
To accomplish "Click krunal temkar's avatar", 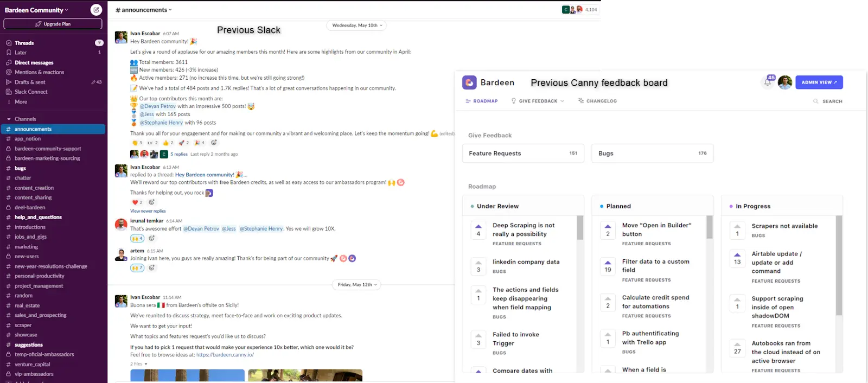I will click(x=121, y=224).
